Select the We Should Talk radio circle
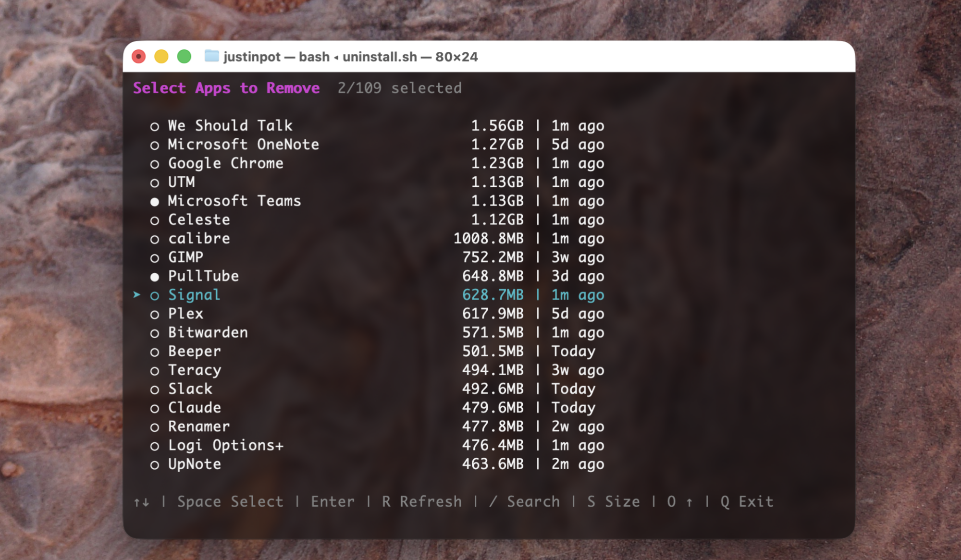This screenshot has height=560, width=961. click(154, 127)
